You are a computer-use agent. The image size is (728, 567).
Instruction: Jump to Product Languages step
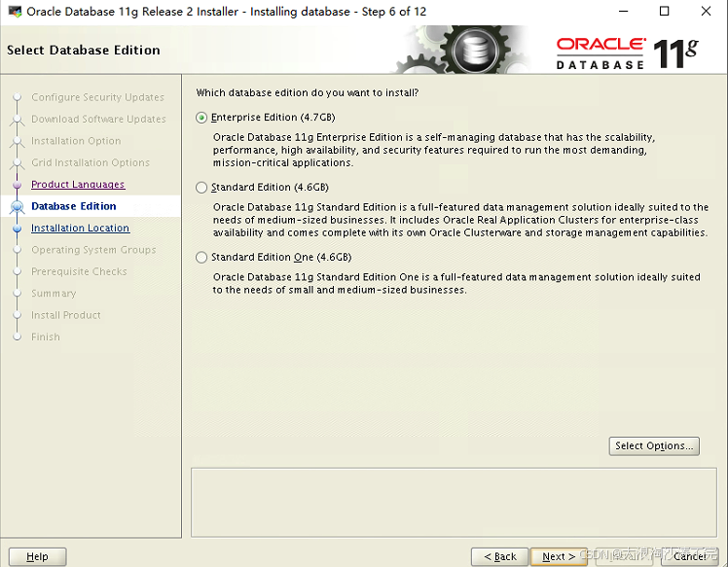78,184
